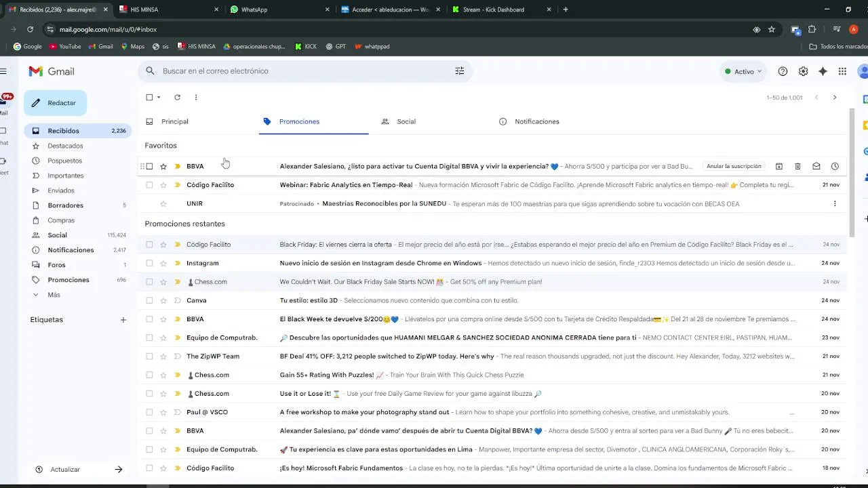The image size is (868, 488).
Task: Open the three-dot more actions menu
Action: pyautogui.click(x=196, y=98)
